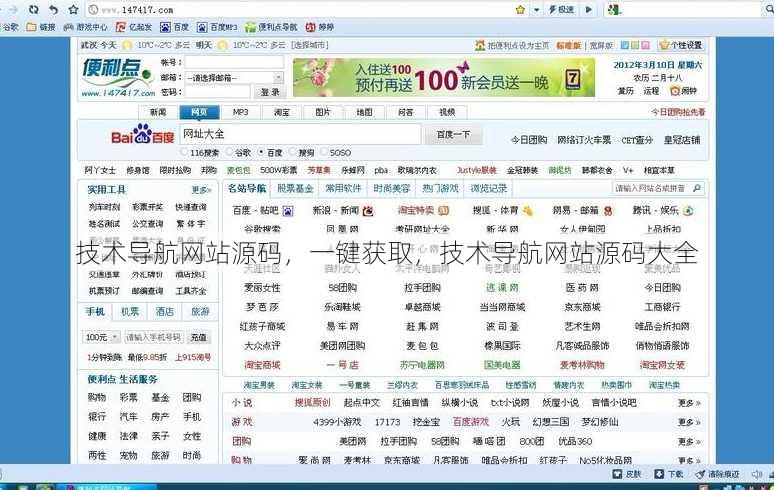Open the 便利点导航 bookmark
The image size is (774, 490).
pyautogui.click(x=271, y=27)
